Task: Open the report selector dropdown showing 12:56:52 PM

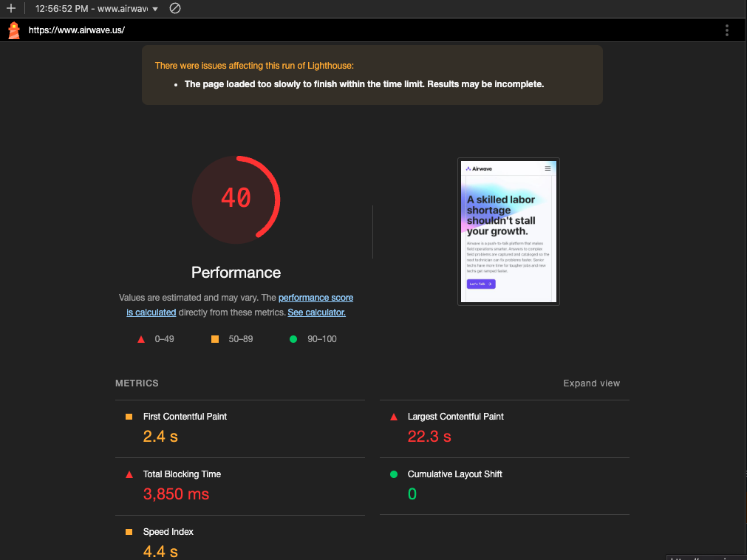Action: pyautogui.click(x=96, y=9)
